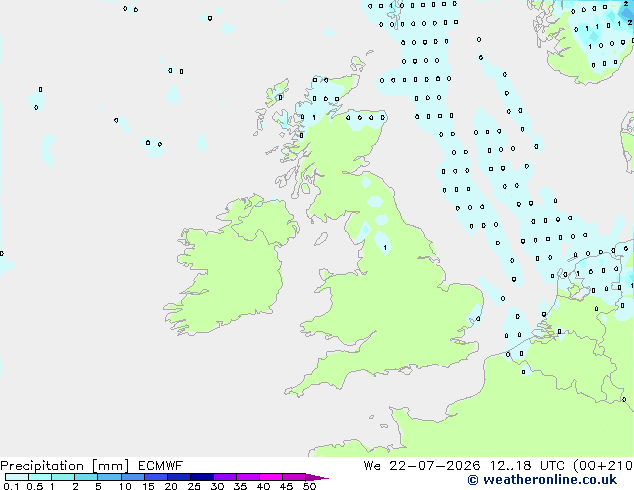Click the '50' legend scale label
Image resolution: width=634 pixels, height=490 pixels.
309,486
